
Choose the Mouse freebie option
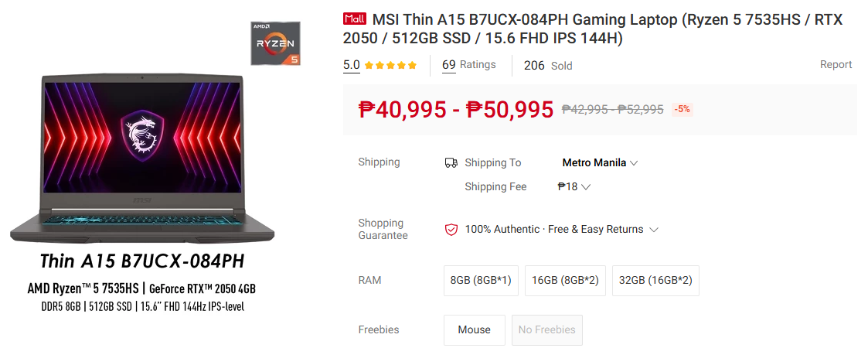click(475, 329)
